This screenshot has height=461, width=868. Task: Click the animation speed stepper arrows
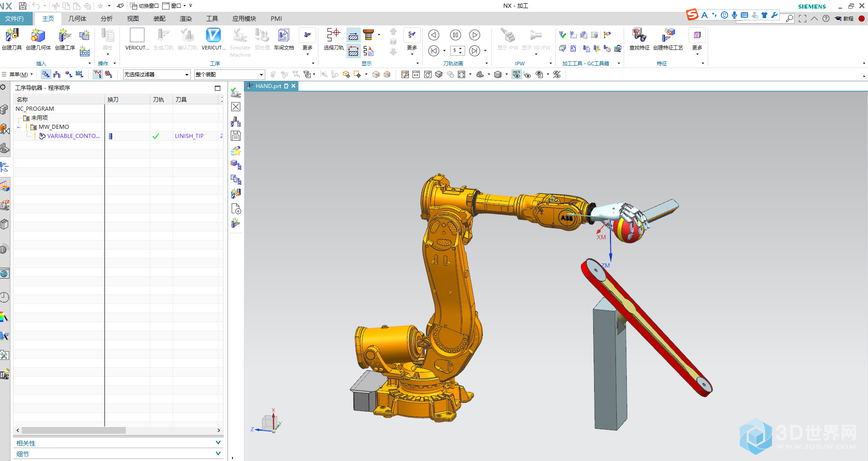pyautogui.click(x=461, y=50)
